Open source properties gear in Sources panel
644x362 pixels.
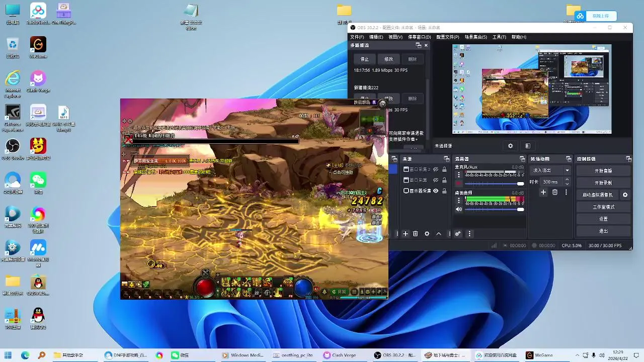point(427,234)
